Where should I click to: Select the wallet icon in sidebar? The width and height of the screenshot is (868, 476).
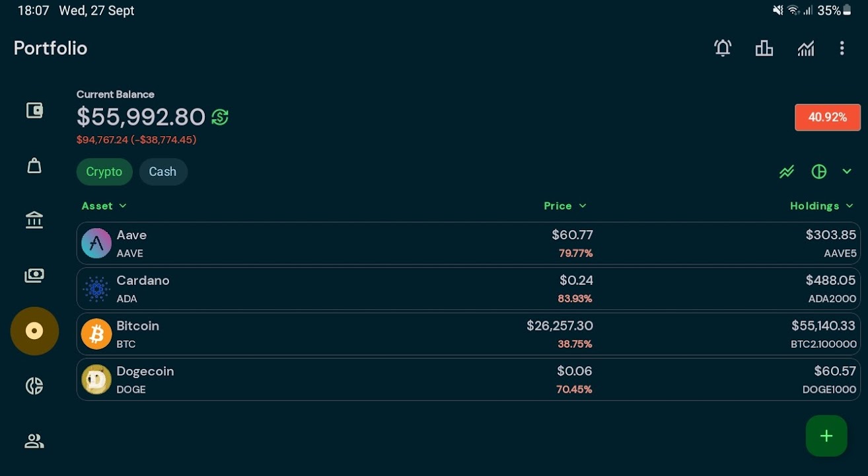34,110
